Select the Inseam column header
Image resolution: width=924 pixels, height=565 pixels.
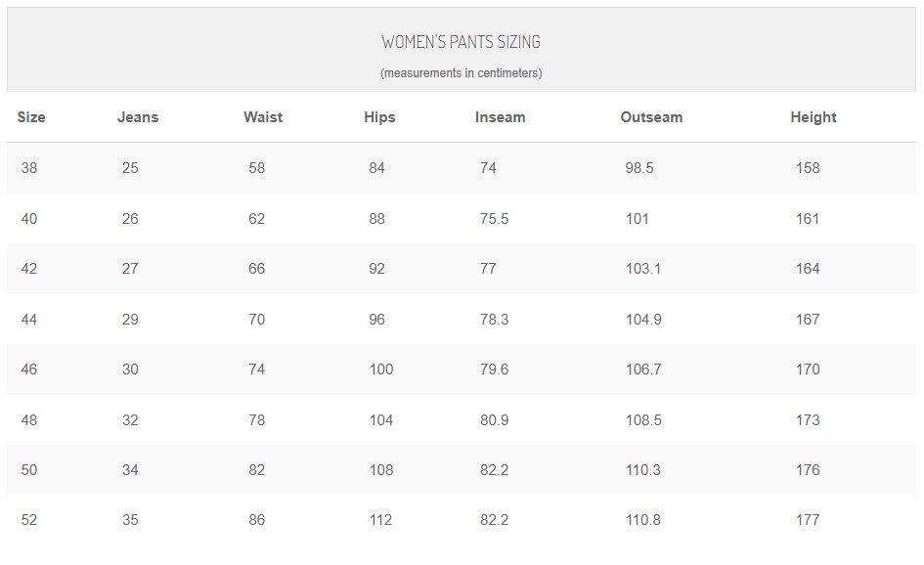tap(500, 117)
